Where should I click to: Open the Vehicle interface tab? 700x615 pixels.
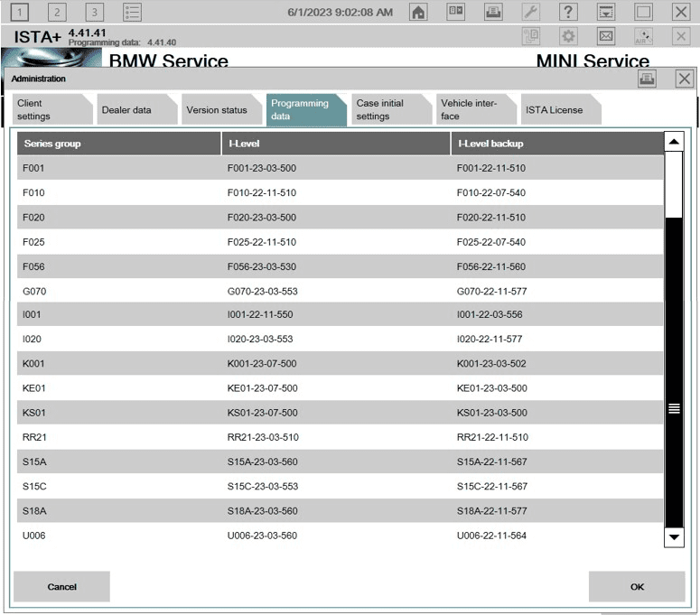(x=476, y=109)
